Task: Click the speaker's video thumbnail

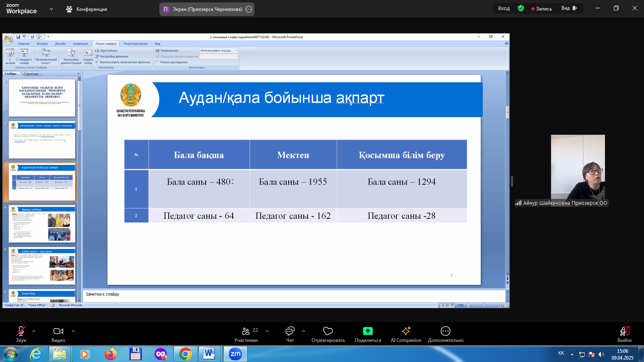Action: (578, 167)
